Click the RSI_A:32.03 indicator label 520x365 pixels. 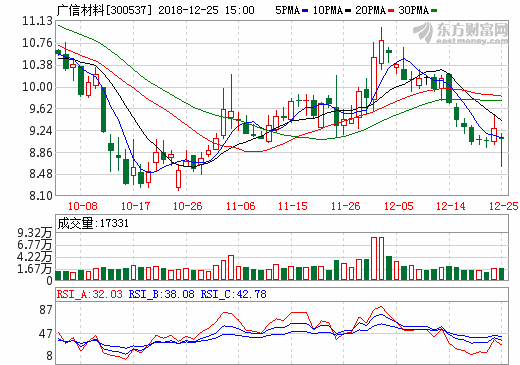pos(90,294)
